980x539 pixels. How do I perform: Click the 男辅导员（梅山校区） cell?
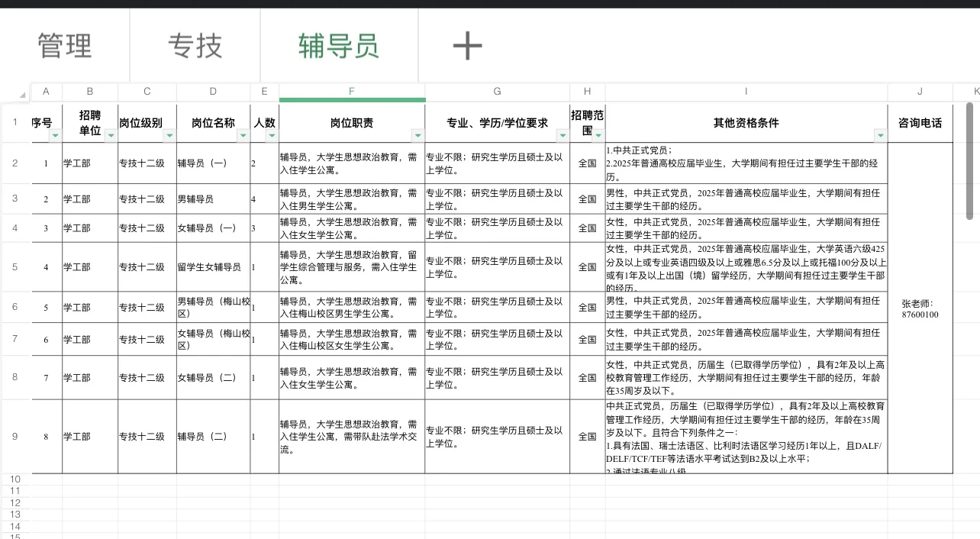click(214, 307)
